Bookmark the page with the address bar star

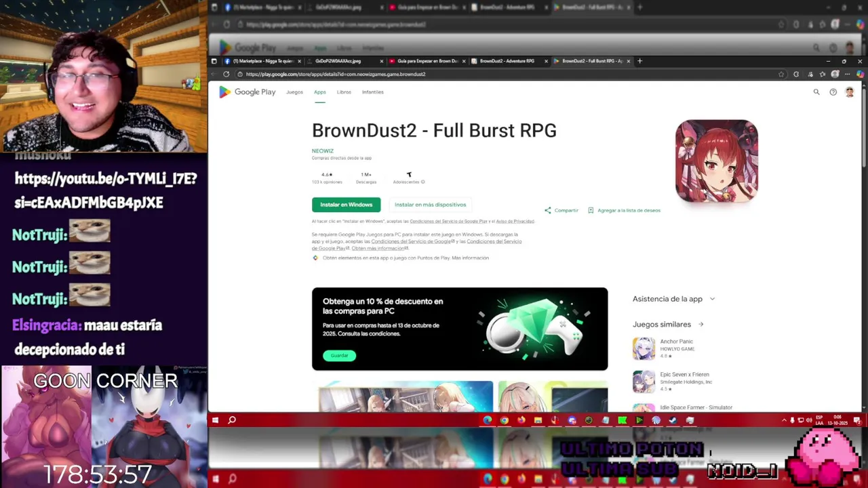781,74
